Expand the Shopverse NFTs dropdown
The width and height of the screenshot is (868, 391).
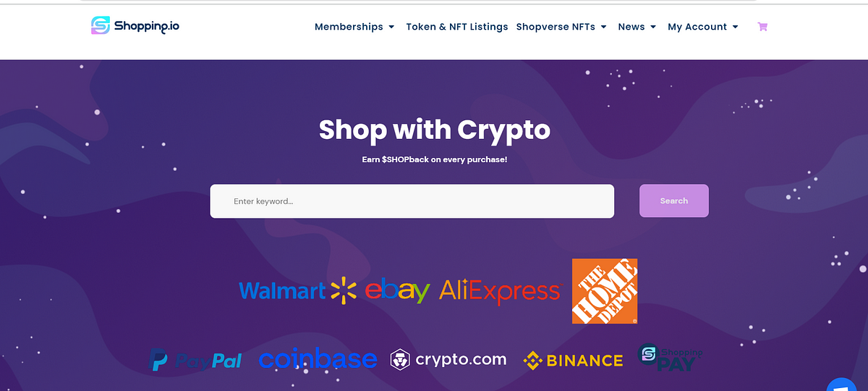pos(561,27)
